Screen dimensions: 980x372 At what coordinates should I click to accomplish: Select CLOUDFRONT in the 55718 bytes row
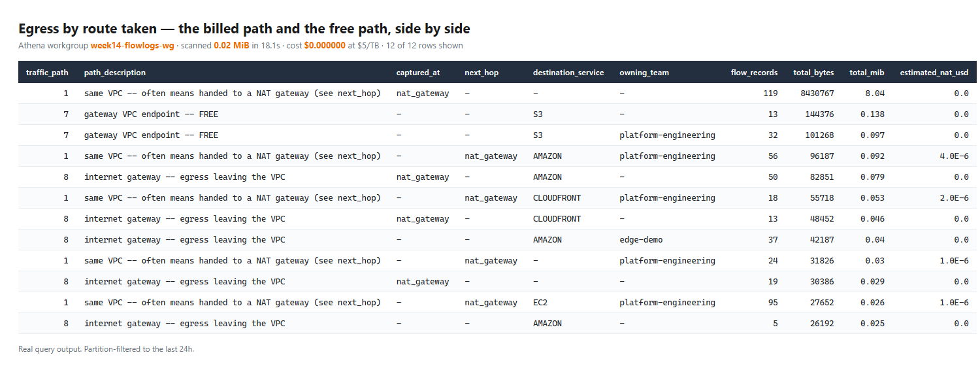(557, 198)
